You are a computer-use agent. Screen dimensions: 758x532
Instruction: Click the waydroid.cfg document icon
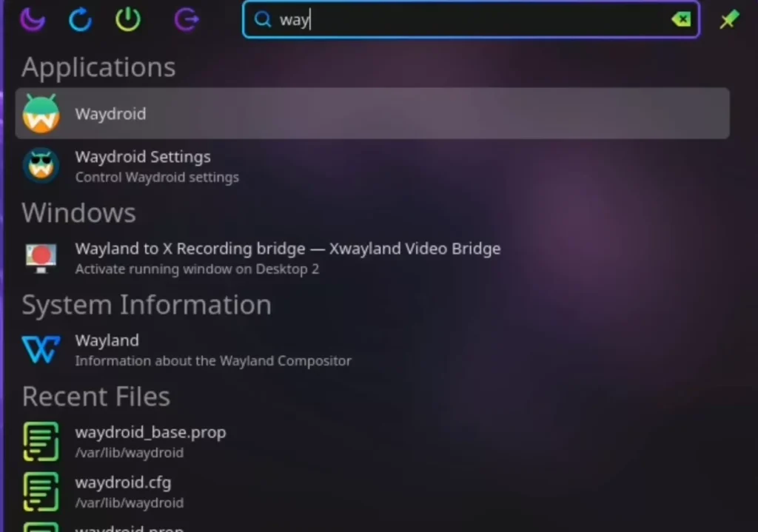(x=41, y=491)
